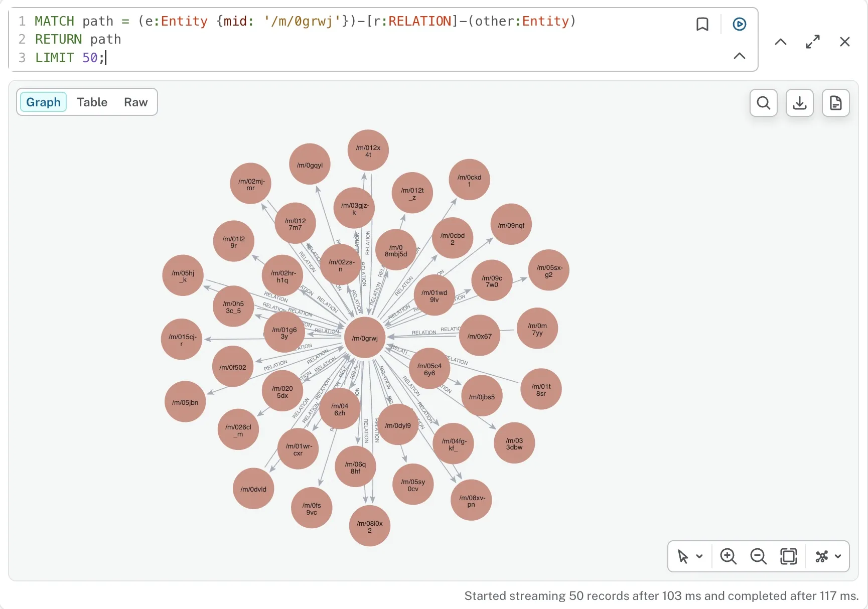Switch to the Table view tab
Viewport: 868px width, 609px height.
click(92, 102)
